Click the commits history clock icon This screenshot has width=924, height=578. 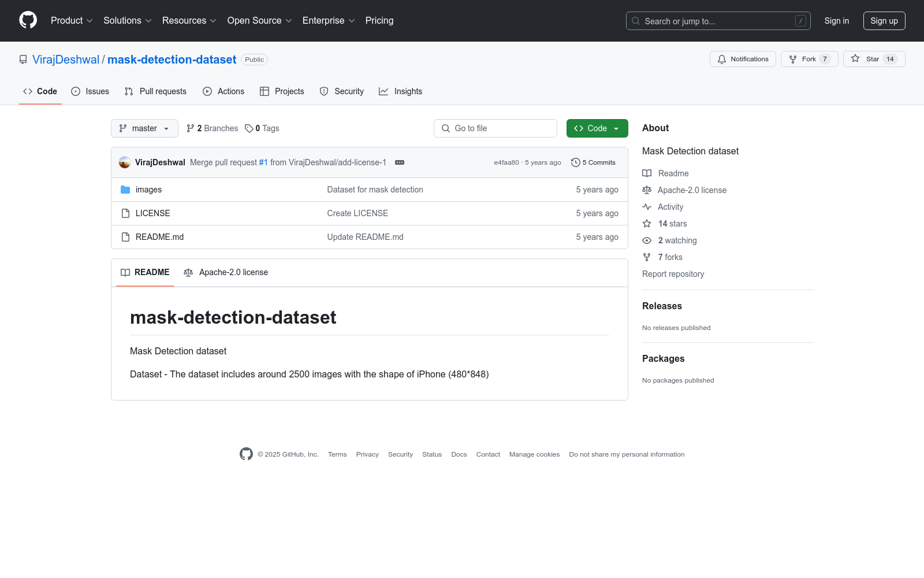[x=575, y=162]
